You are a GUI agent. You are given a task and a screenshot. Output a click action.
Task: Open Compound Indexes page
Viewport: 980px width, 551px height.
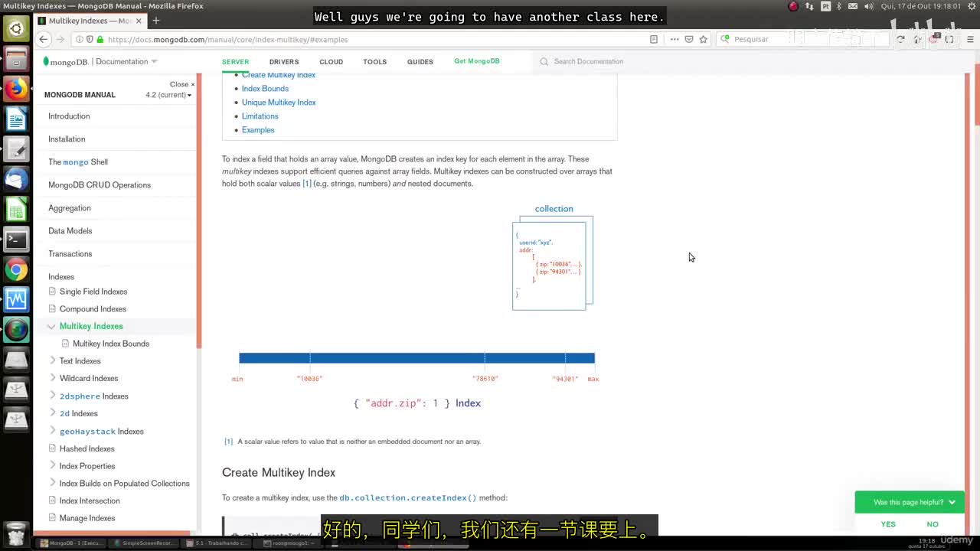click(93, 309)
